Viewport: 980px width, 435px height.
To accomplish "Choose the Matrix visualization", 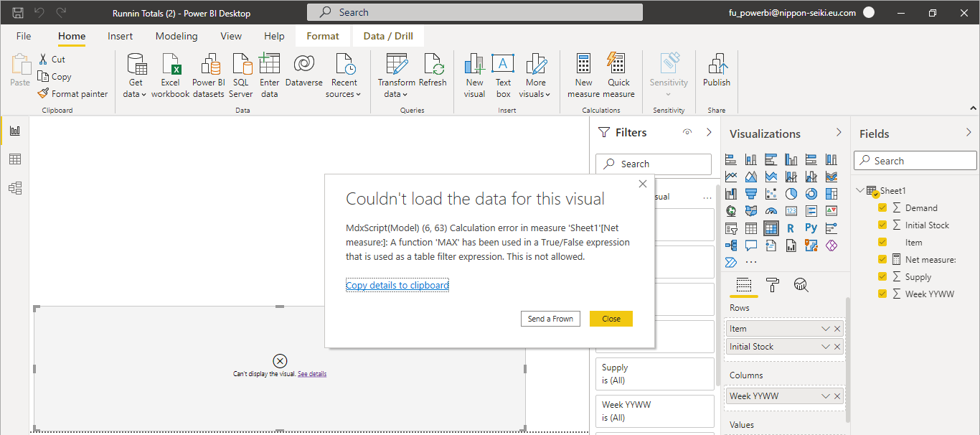I will tap(771, 228).
